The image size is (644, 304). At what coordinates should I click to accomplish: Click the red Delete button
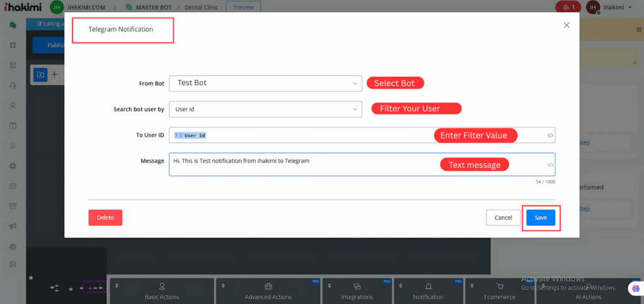pyautogui.click(x=105, y=217)
